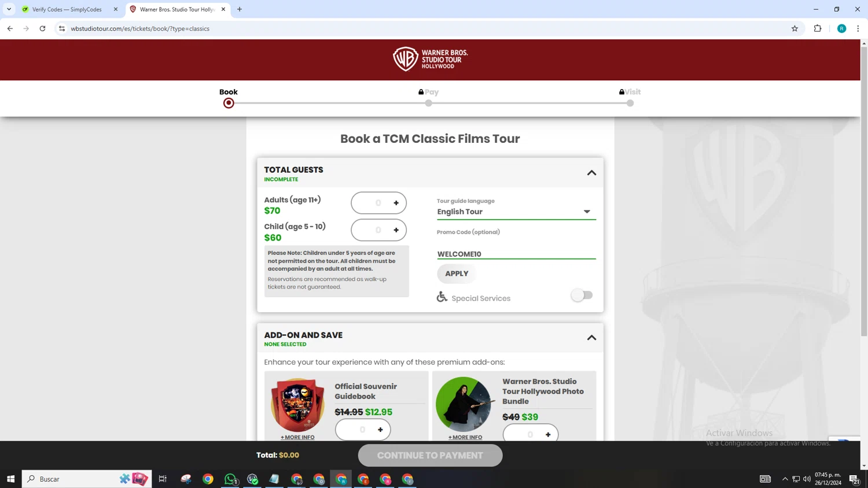Close the Verify Codes SimplyCodes tab
Image resolution: width=868 pixels, height=488 pixels.
coord(116,9)
